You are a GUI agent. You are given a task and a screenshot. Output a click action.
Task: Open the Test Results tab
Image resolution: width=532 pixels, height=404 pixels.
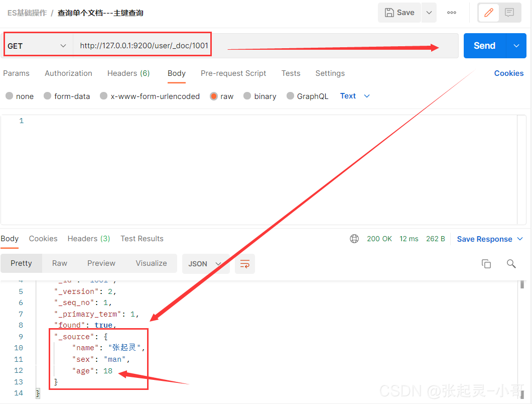tap(142, 239)
